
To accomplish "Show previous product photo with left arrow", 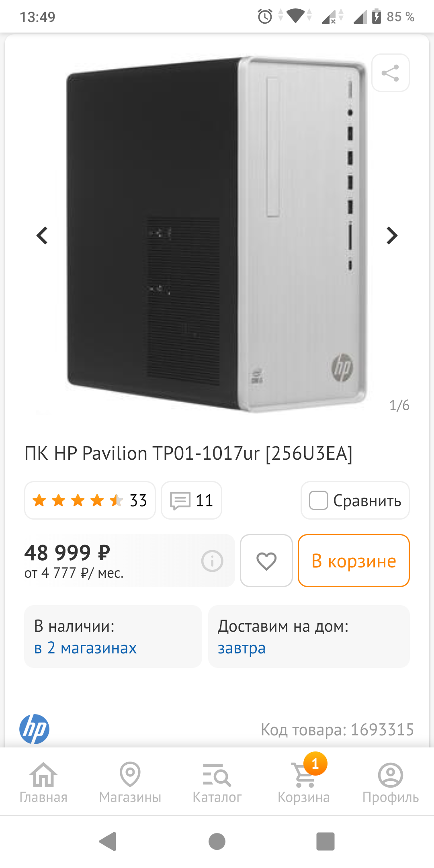I will pos(42,235).
